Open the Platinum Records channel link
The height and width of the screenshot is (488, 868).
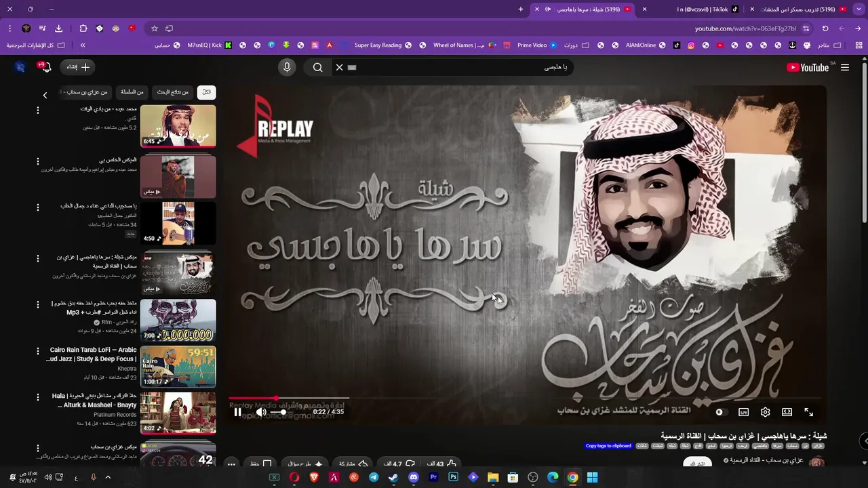point(115,414)
